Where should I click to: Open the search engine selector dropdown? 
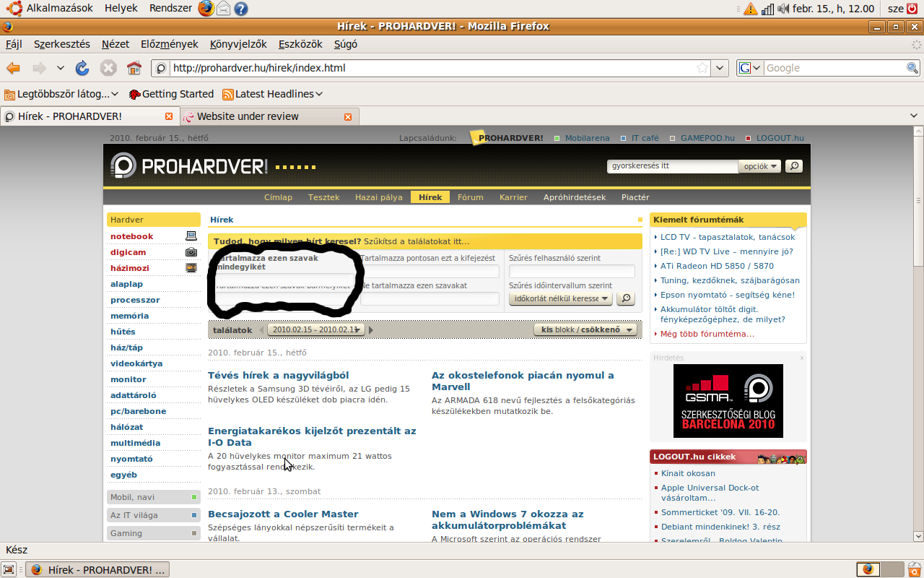[750, 68]
